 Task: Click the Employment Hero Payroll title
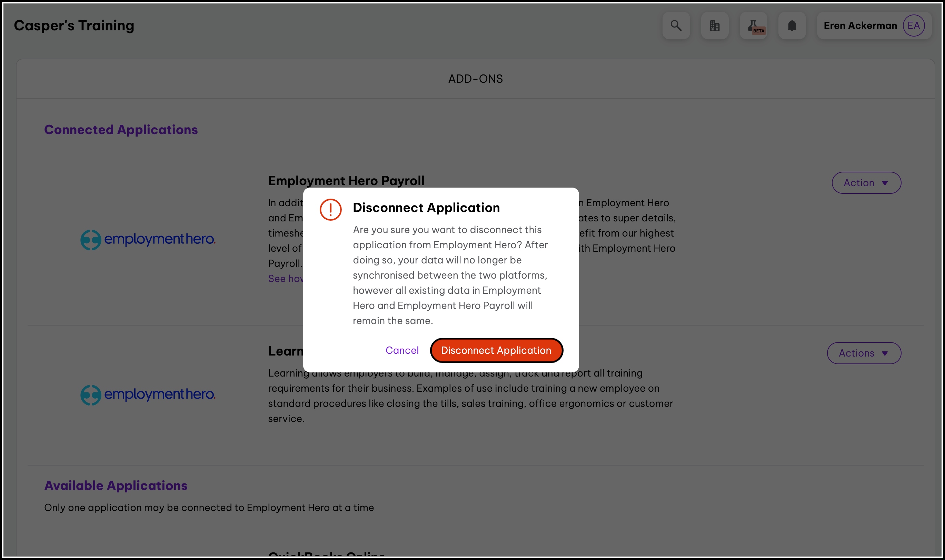[x=346, y=181]
